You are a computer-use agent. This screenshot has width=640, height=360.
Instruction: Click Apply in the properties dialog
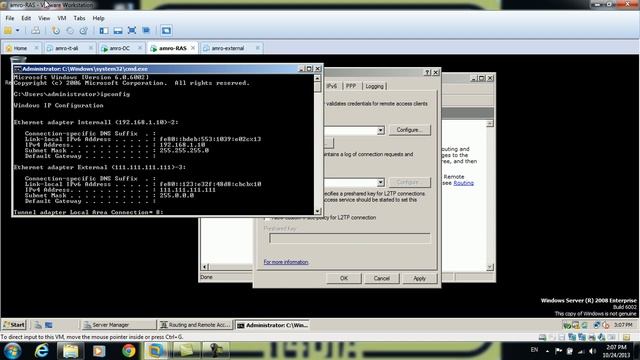pos(419,278)
